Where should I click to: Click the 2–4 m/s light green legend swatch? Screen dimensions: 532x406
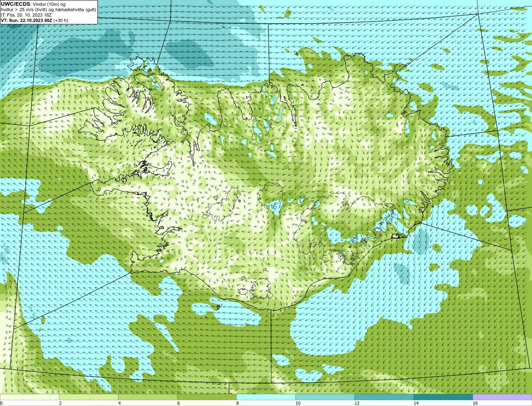89,397
